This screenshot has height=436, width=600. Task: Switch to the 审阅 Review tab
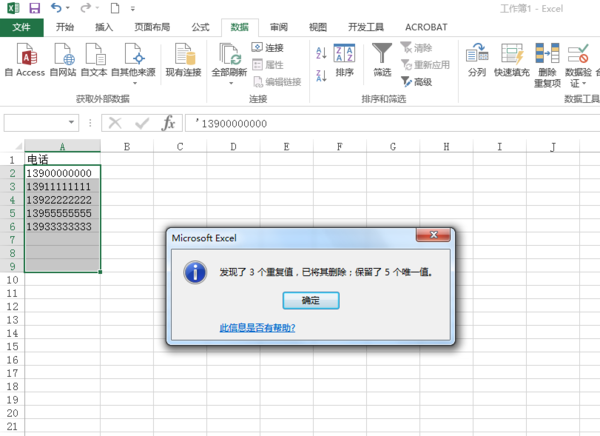pos(279,27)
